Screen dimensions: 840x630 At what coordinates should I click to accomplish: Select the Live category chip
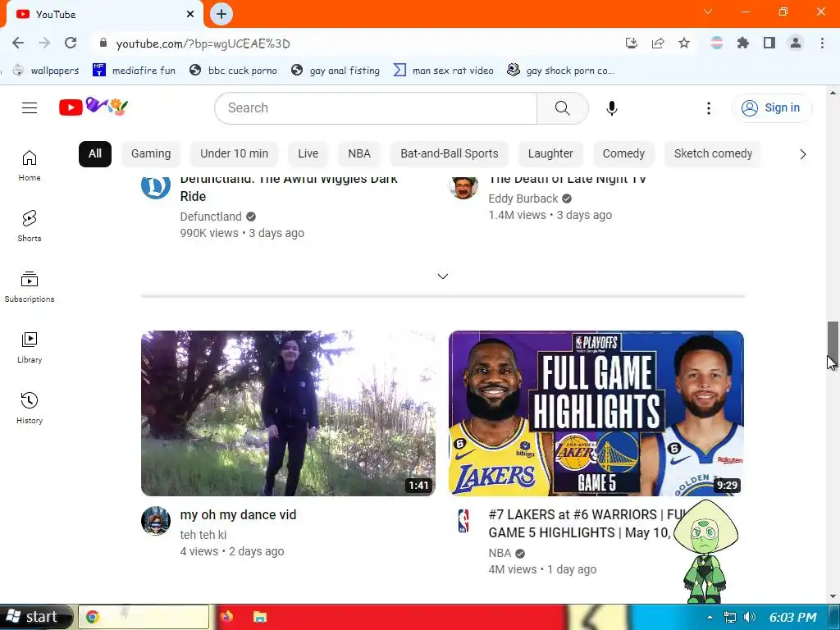click(308, 153)
